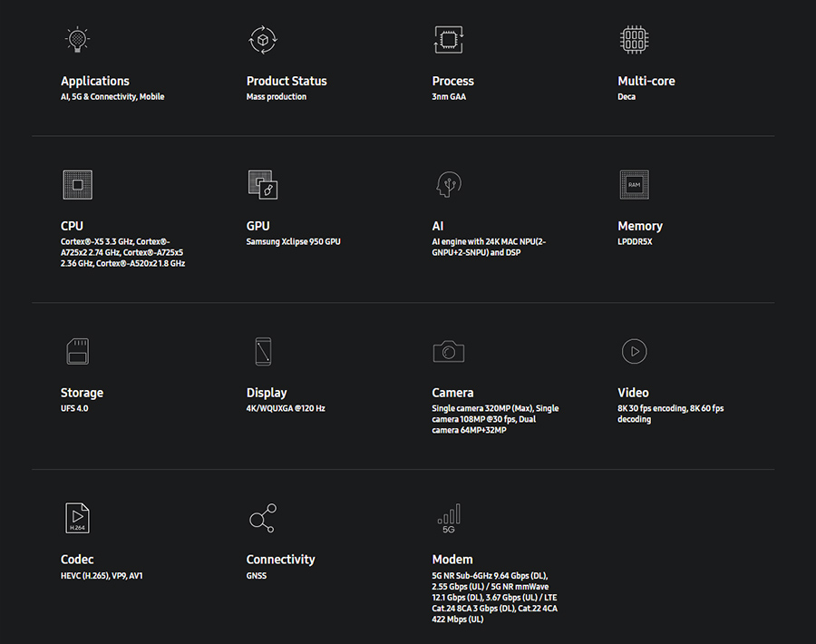Click the Display phone icon
Image resolution: width=816 pixels, height=644 pixels.
pyautogui.click(x=263, y=351)
